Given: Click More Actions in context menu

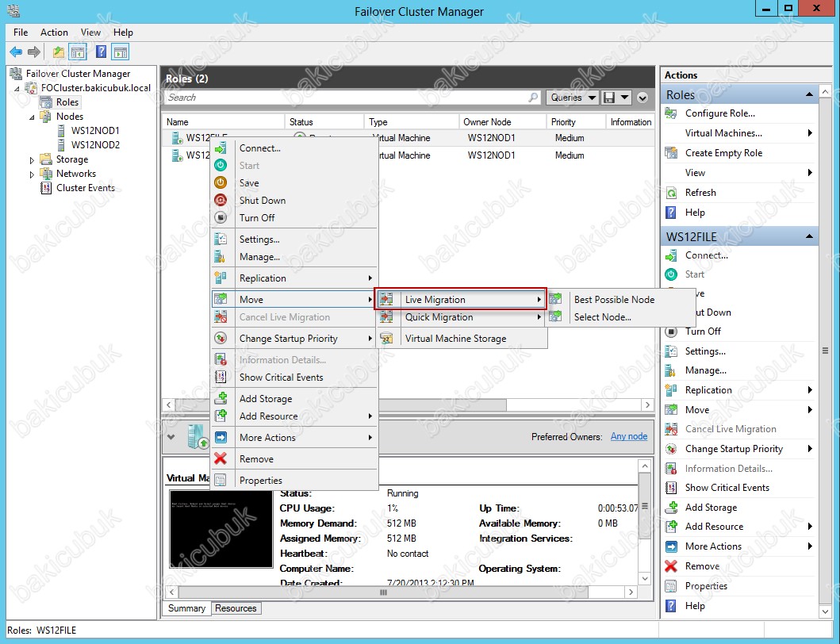Looking at the screenshot, I should (x=294, y=437).
